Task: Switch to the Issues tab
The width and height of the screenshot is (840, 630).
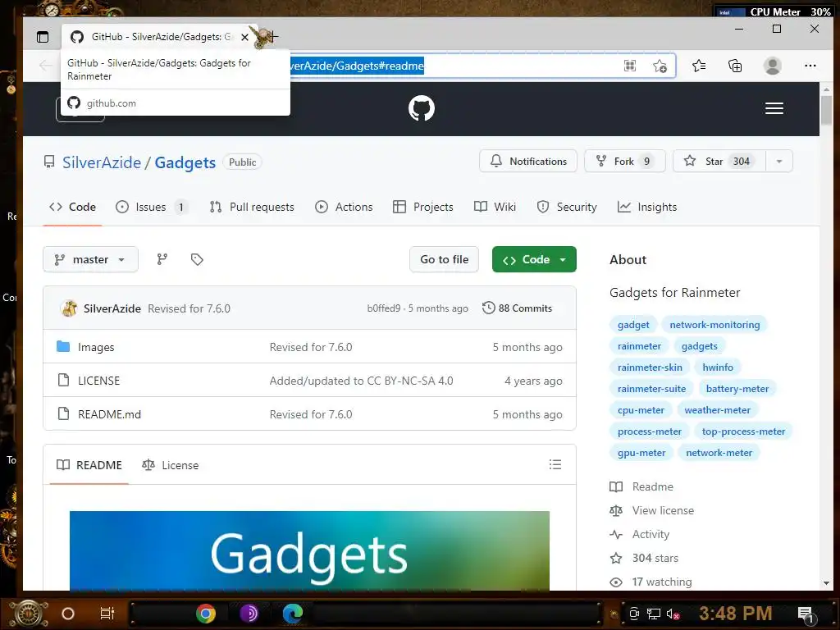Action: (152, 208)
